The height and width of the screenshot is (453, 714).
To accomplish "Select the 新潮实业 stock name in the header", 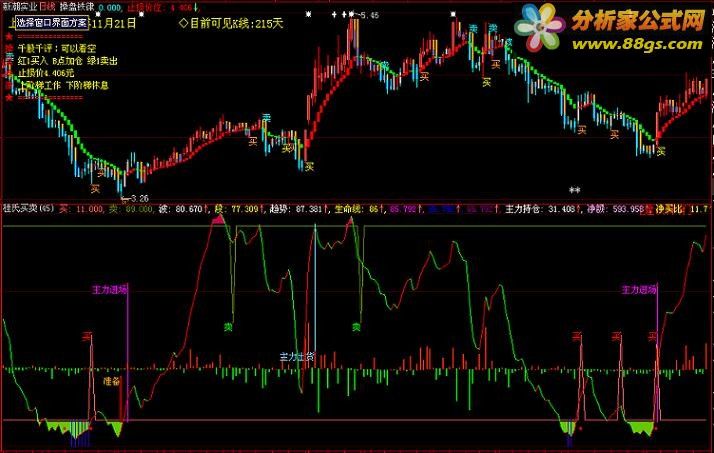I will tap(20, 7).
